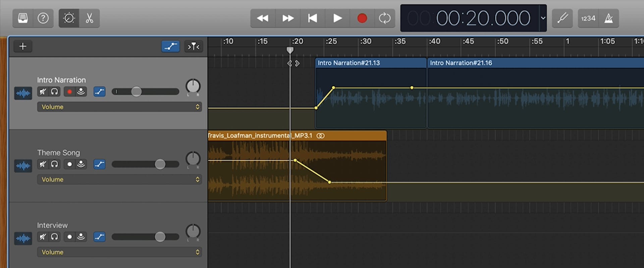Mute the Intro Narration track
The height and width of the screenshot is (268, 644).
(x=43, y=91)
